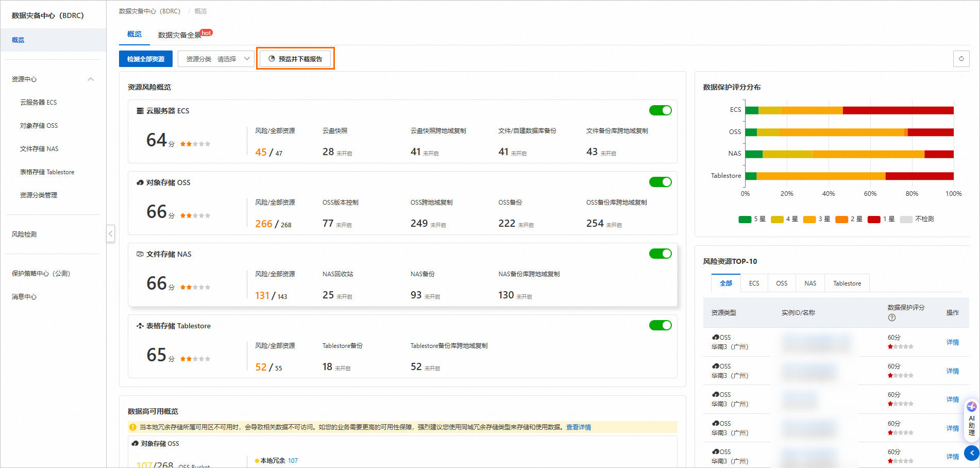Click the refresh icon button
Image resolution: width=980 pixels, height=468 pixels.
pos(961,59)
